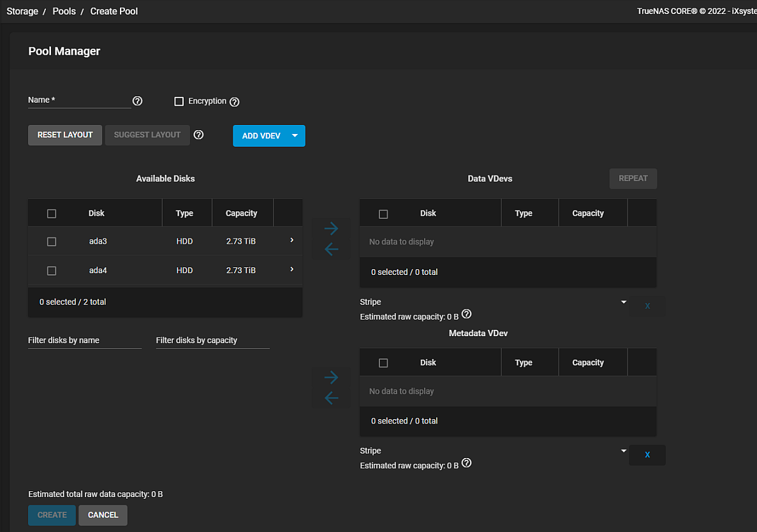Click left arrow to remove disks from Data VDevs

pyautogui.click(x=331, y=249)
